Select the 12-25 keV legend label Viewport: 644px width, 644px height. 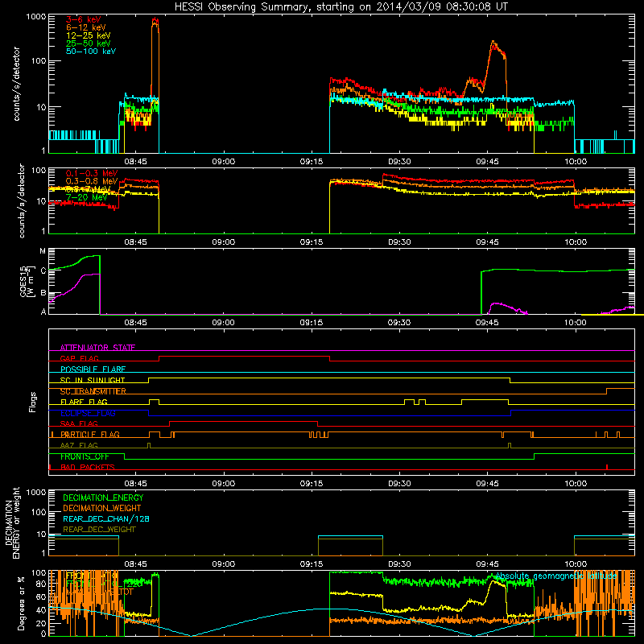coord(88,35)
